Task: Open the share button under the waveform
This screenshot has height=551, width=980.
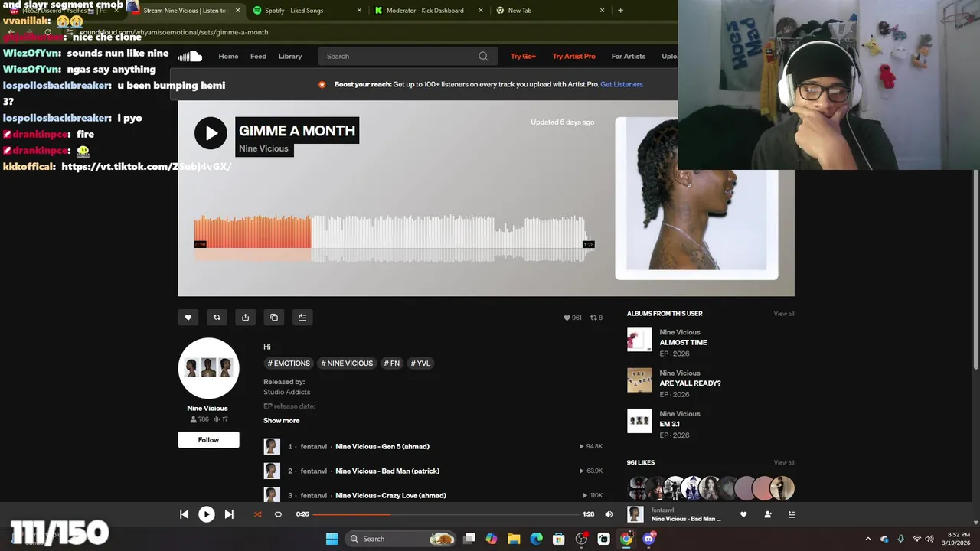Action: click(245, 318)
